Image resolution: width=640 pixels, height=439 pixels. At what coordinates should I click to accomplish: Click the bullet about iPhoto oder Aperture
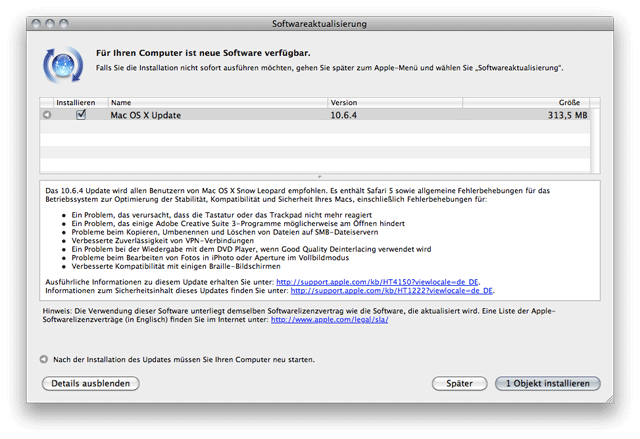(210, 258)
